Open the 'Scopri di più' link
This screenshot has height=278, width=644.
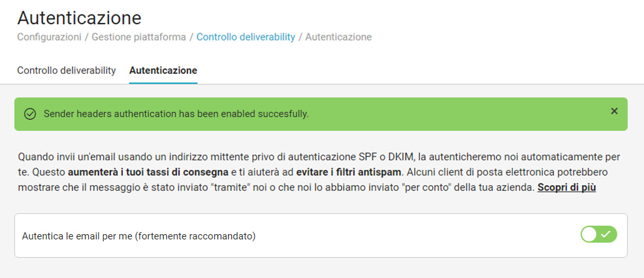click(566, 188)
